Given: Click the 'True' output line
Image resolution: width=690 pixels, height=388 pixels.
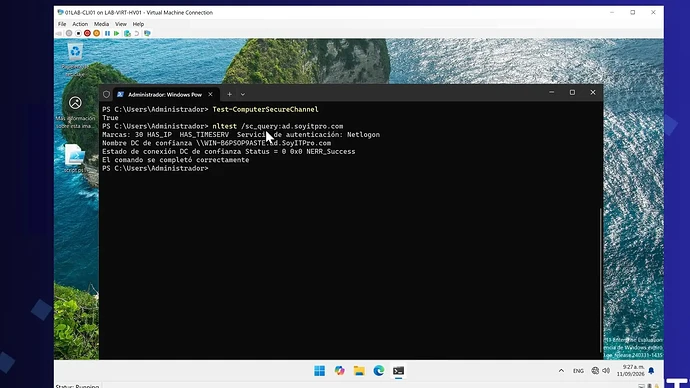Looking at the screenshot, I should point(110,118).
